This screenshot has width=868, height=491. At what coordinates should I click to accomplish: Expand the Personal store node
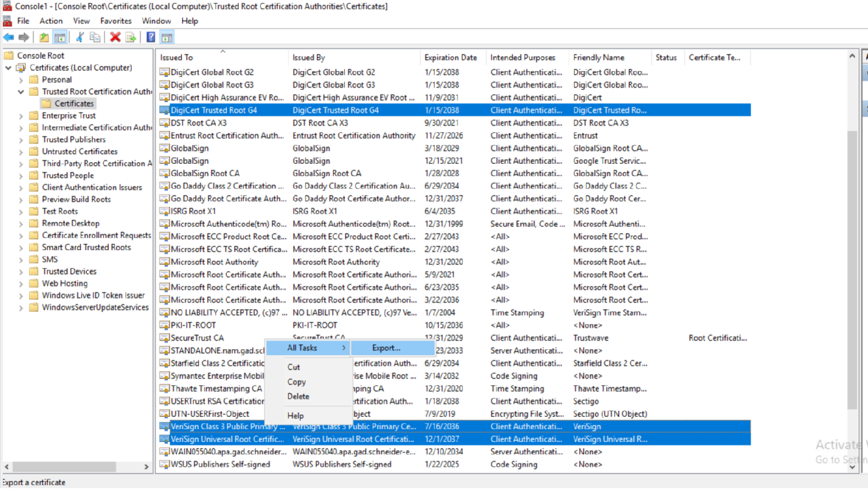[21, 80]
